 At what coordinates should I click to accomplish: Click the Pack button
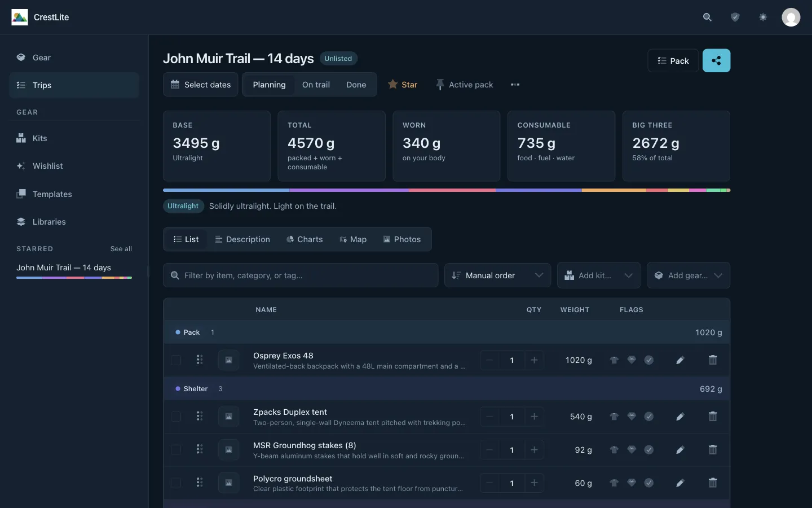click(673, 60)
